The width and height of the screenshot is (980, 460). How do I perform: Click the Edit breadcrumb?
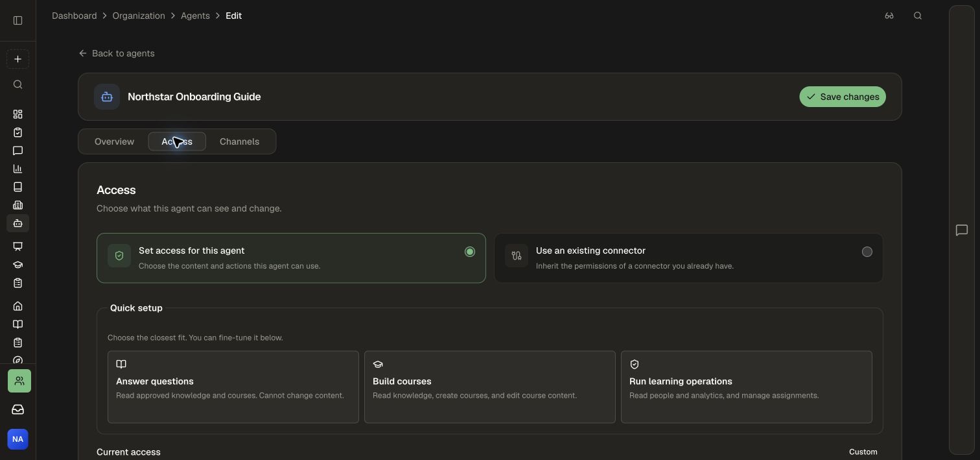(x=233, y=16)
